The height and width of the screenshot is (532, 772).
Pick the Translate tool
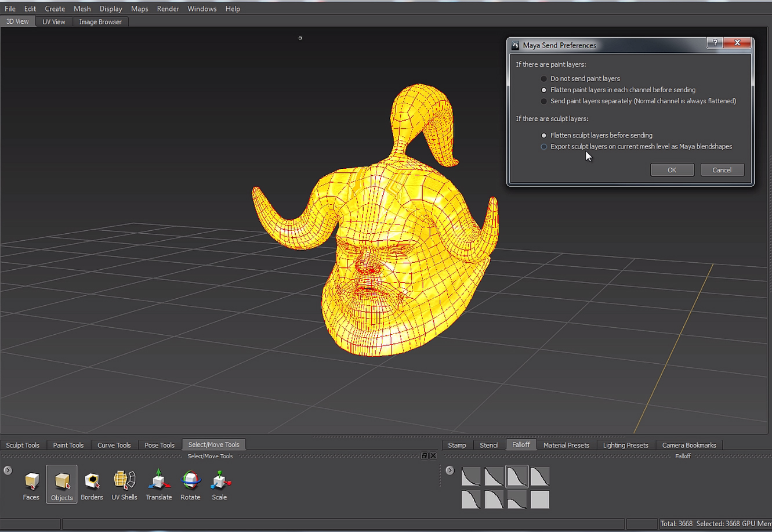pos(158,484)
